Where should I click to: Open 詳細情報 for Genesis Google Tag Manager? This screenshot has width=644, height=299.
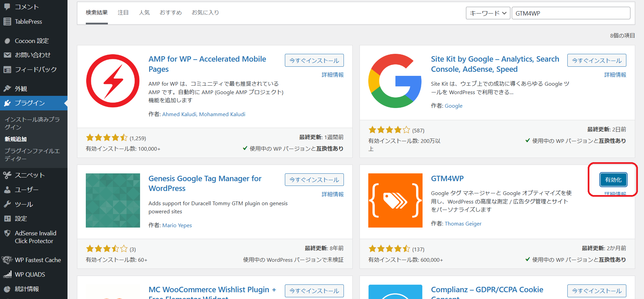pyautogui.click(x=333, y=194)
